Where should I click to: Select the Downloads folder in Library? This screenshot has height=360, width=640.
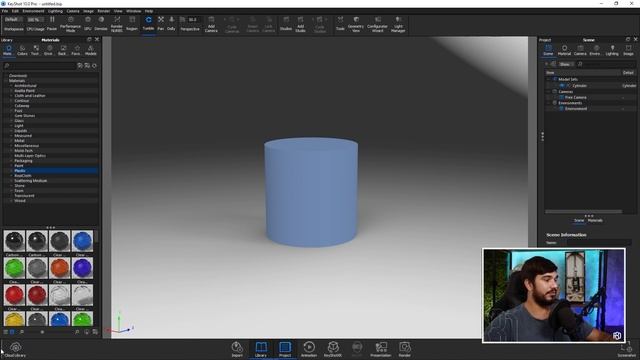tap(18, 76)
